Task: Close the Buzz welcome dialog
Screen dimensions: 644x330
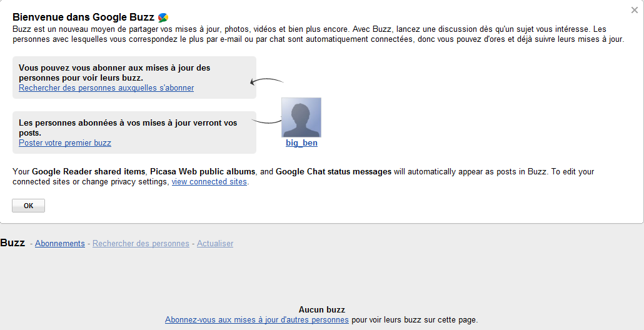Action: (x=634, y=10)
